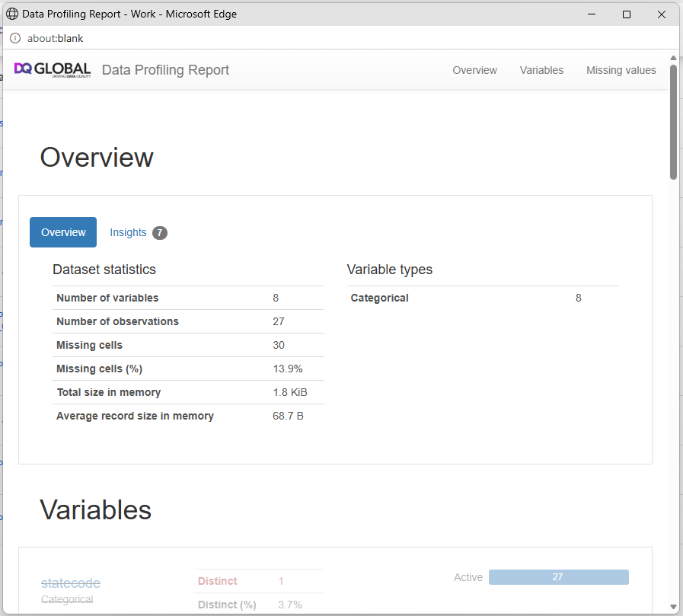Switch to the Insights tab
The height and width of the screenshot is (616, 683).
pyautogui.click(x=128, y=232)
